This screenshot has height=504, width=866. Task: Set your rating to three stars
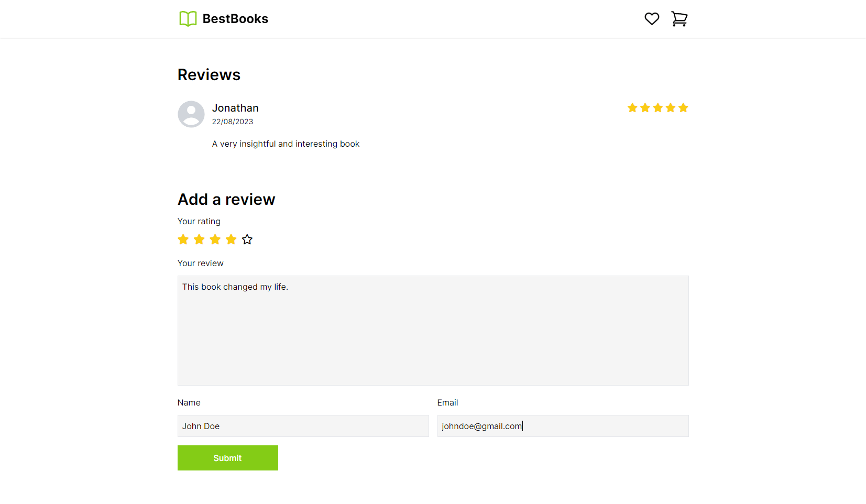(215, 239)
